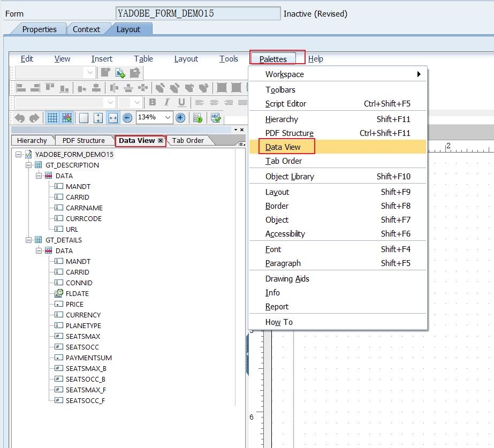This screenshot has height=448, width=494.
Task: Click the Undo arrow icon
Action: pyautogui.click(x=19, y=118)
